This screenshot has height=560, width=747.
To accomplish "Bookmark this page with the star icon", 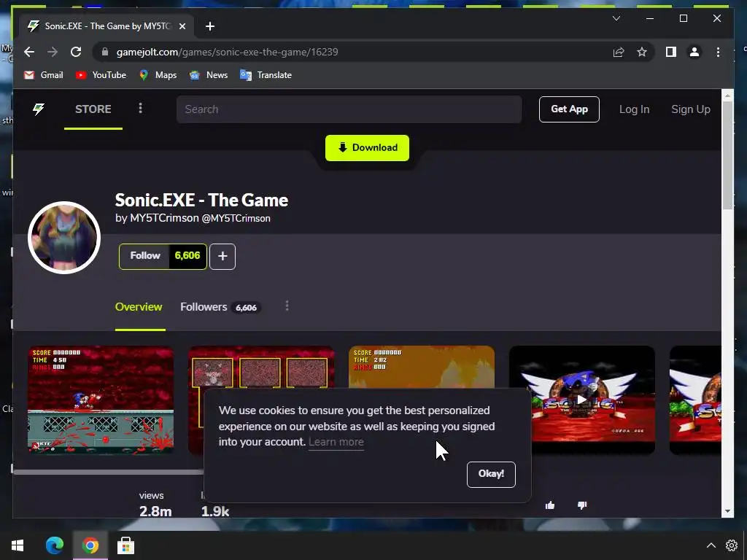I will point(642,52).
